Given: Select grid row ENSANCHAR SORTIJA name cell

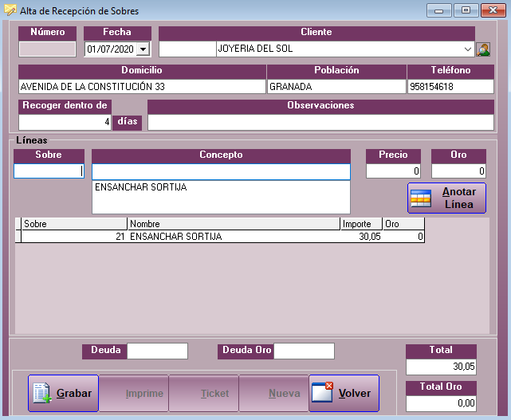Looking at the screenshot, I should (234, 237).
